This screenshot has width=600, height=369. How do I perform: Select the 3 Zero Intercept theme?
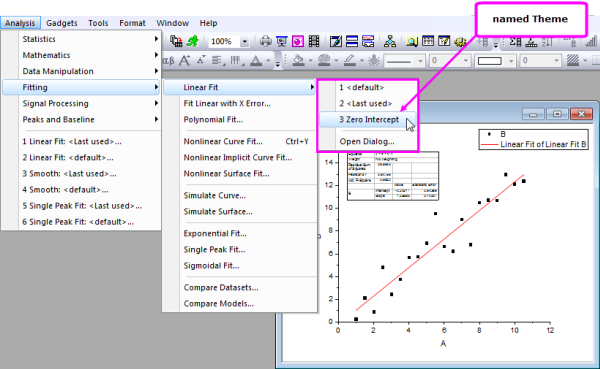(x=367, y=119)
